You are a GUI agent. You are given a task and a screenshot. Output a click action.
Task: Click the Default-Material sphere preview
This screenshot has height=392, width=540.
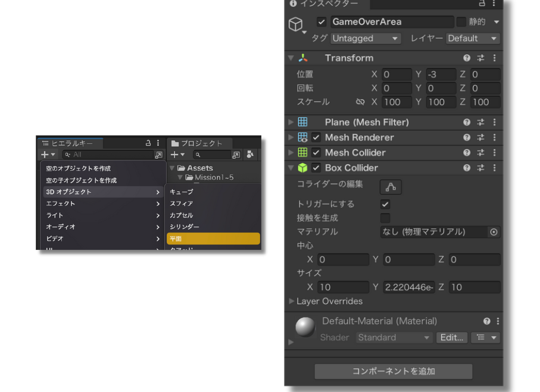305,327
